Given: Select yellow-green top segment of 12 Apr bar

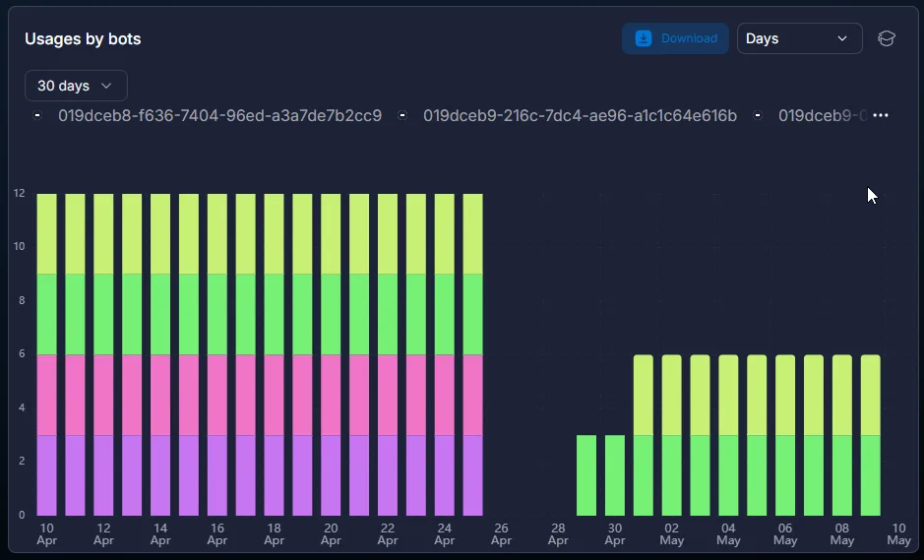Looking at the screenshot, I should tap(103, 234).
